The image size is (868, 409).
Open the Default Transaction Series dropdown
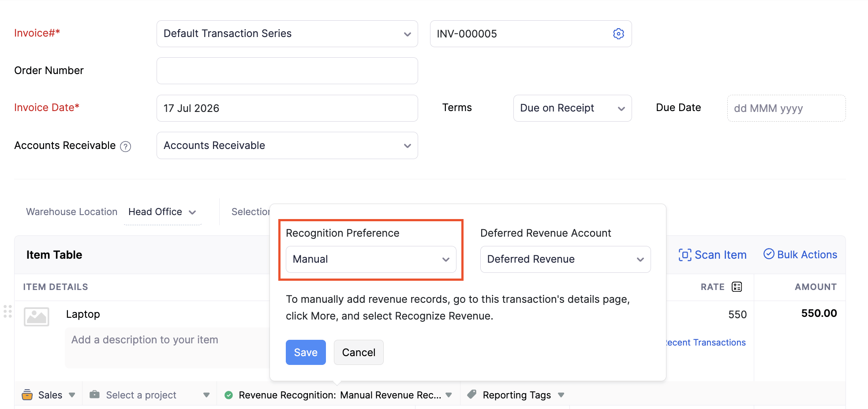click(x=287, y=33)
